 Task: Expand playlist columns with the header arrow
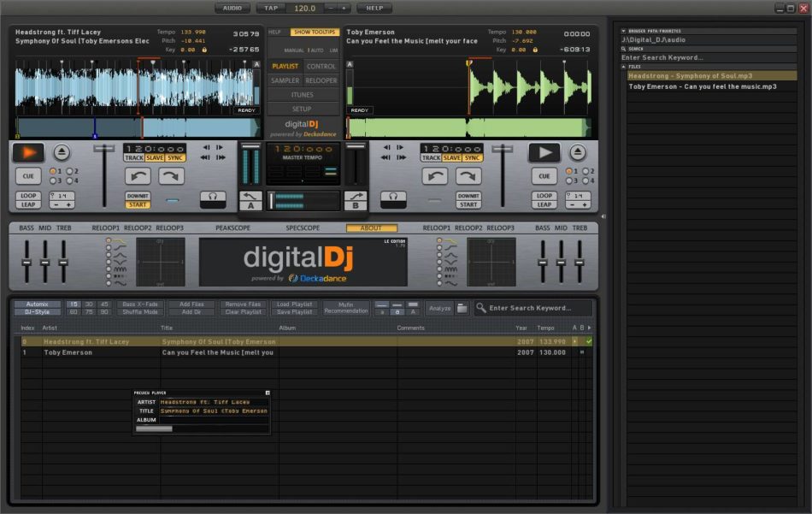[x=589, y=328]
